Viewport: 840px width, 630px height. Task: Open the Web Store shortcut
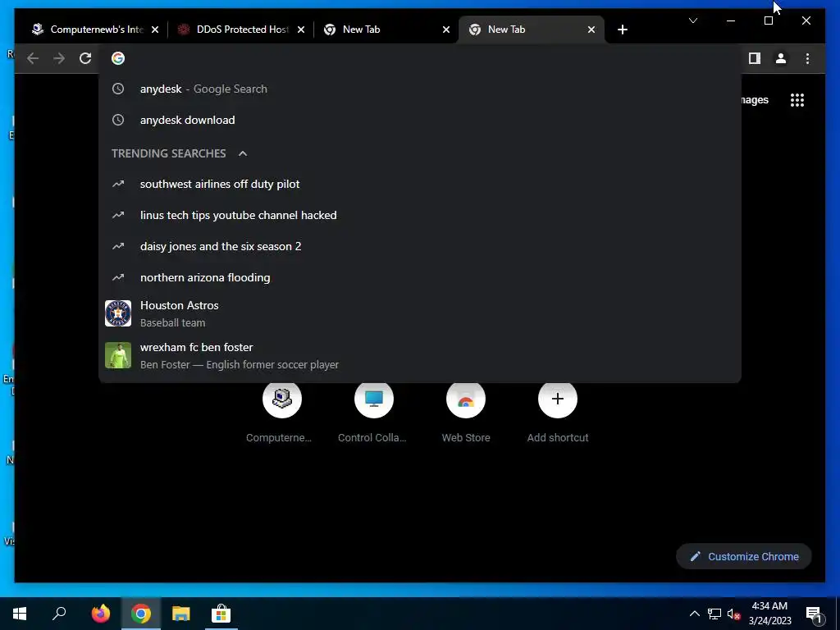466,413
